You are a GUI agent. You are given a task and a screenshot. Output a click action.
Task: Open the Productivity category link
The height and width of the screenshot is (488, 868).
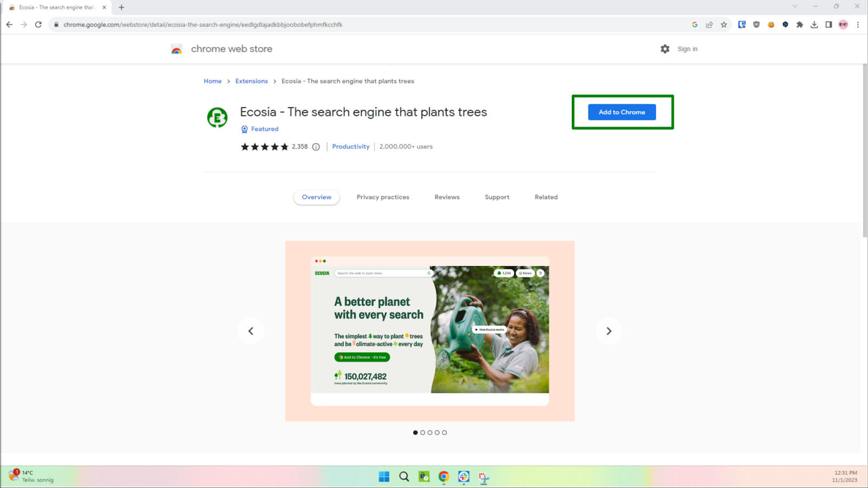(x=350, y=147)
